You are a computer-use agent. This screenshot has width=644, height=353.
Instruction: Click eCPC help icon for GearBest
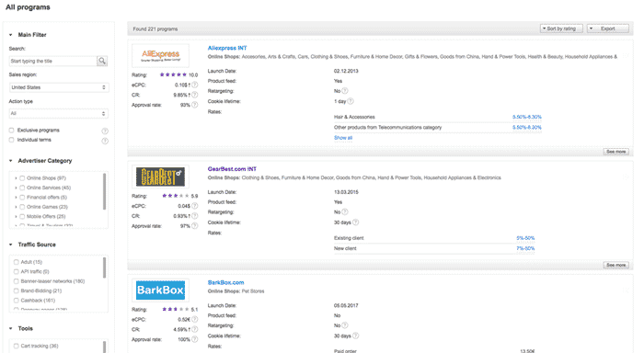click(x=195, y=206)
